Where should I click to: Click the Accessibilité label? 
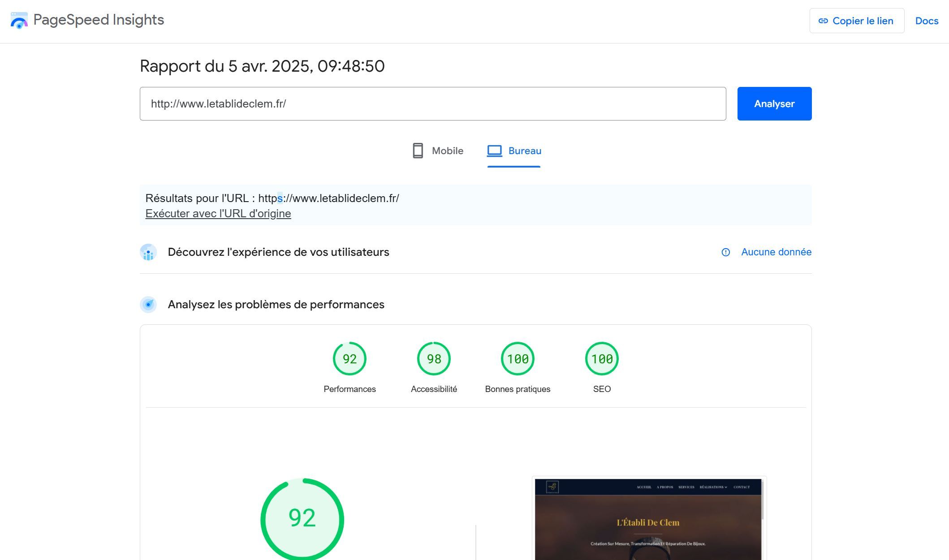click(x=434, y=389)
